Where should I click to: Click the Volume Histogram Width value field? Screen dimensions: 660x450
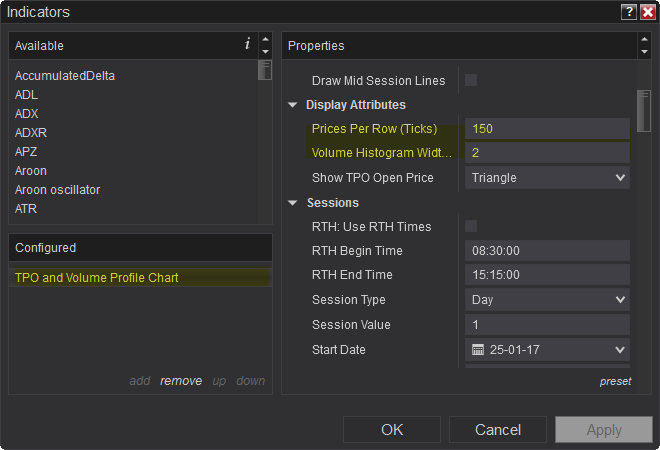point(547,153)
